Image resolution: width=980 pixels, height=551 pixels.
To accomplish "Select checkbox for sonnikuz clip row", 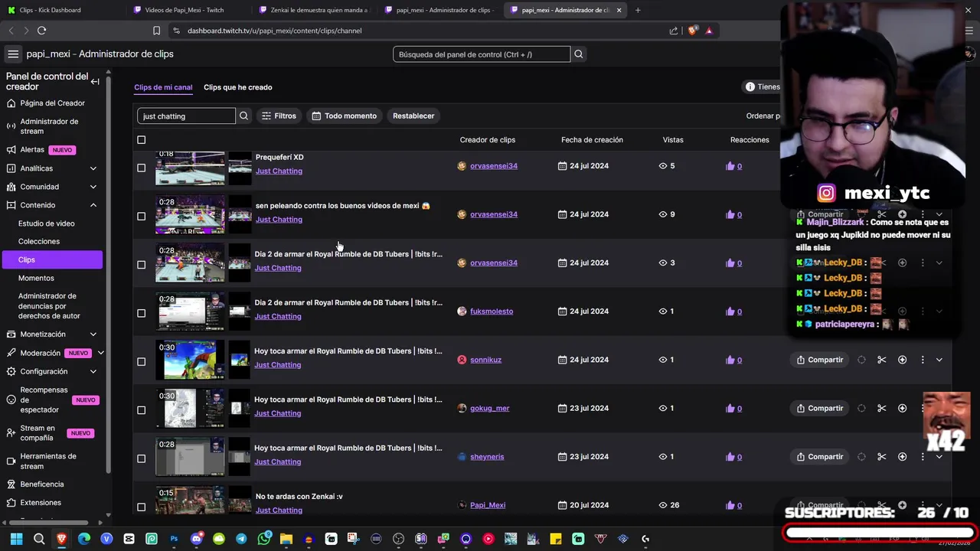I will (x=141, y=361).
